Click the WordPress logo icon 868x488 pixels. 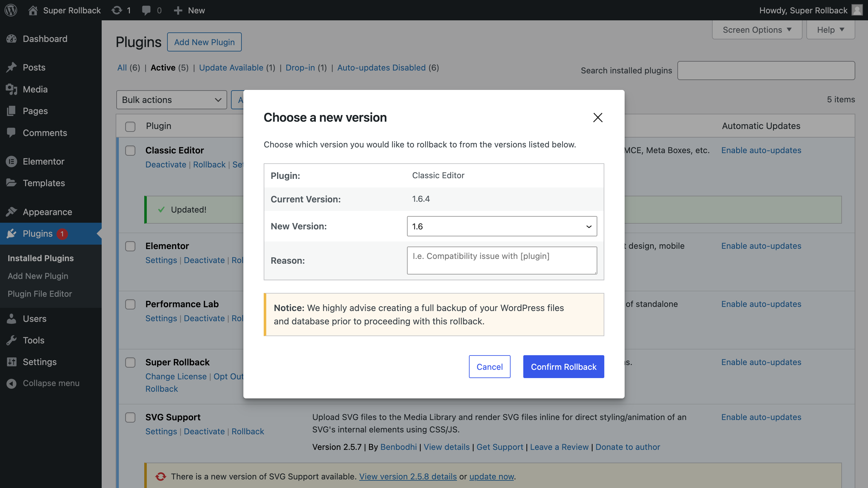11,10
